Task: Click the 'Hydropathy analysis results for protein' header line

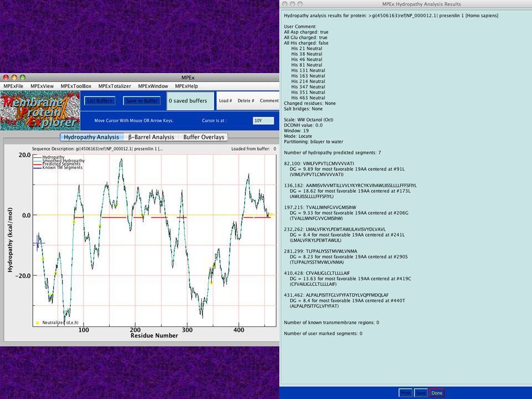Action: pyautogui.click(x=391, y=16)
